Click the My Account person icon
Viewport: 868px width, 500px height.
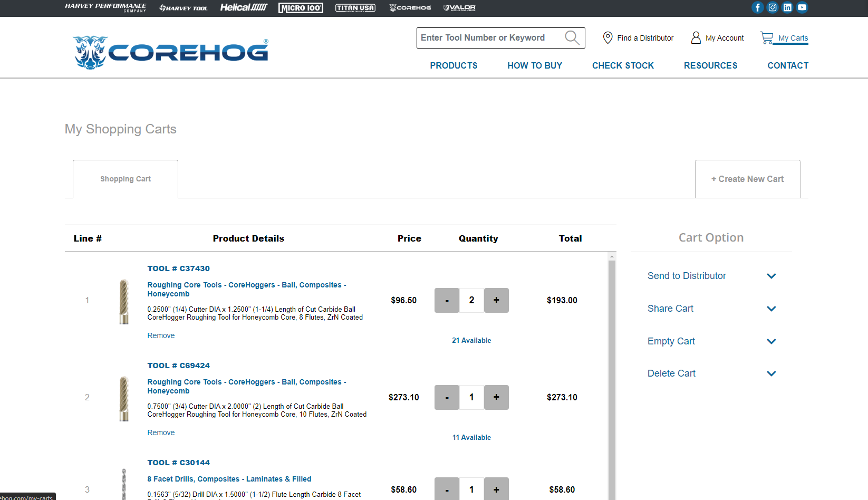[696, 37]
